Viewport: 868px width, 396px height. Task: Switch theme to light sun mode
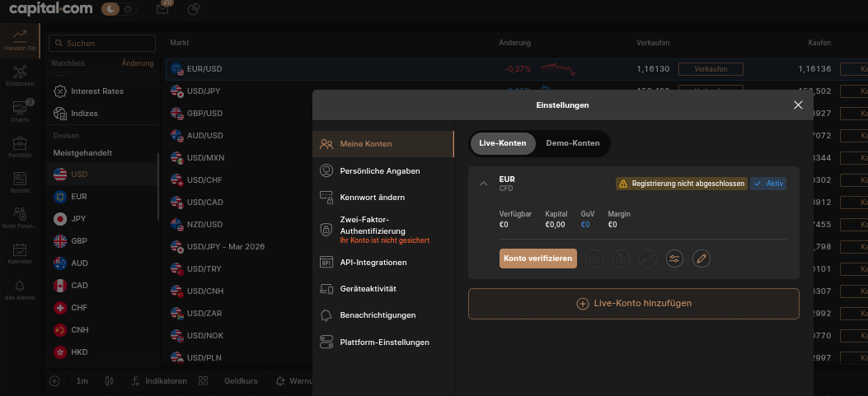[129, 9]
